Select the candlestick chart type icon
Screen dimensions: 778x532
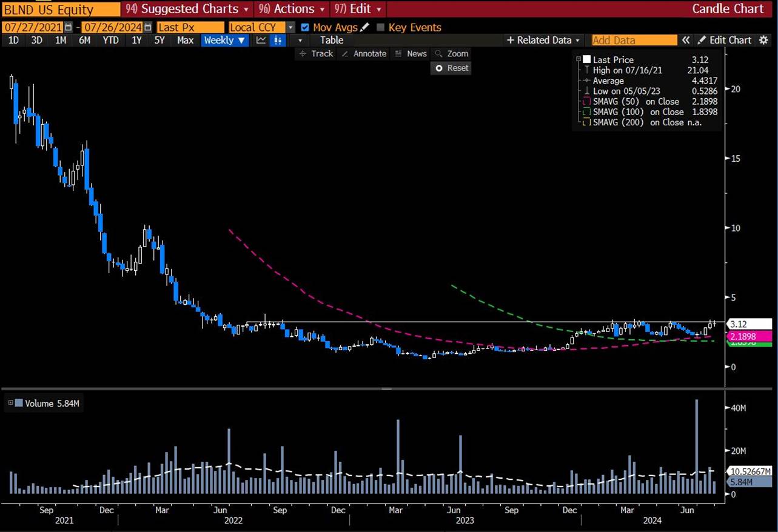click(x=278, y=40)
